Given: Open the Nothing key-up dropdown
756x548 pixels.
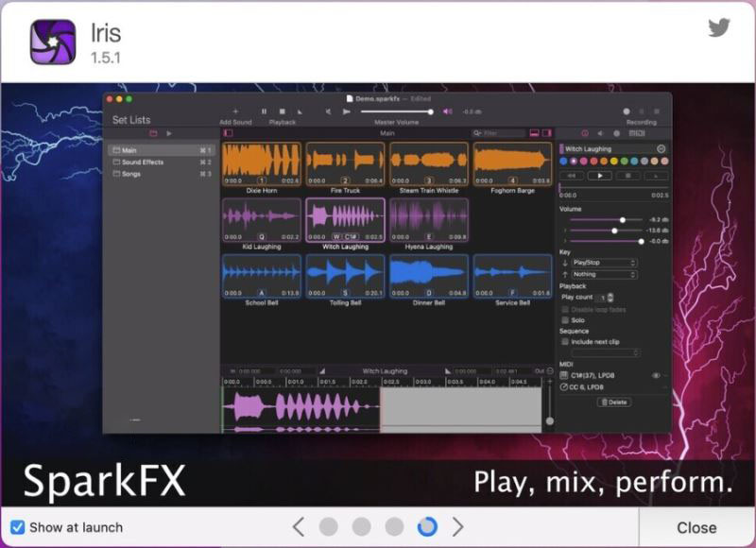Looking at the screenshot, I should (605, 274).
